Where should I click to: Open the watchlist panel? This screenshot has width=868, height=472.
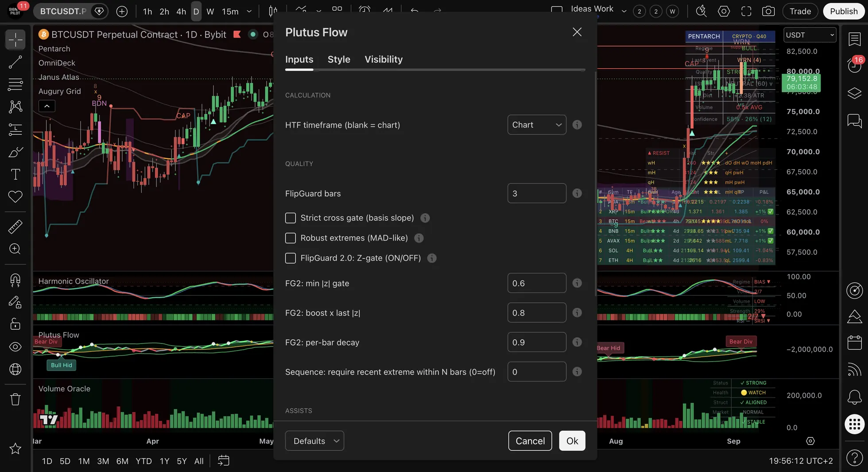pyautogui.click(x=855, y=39)
